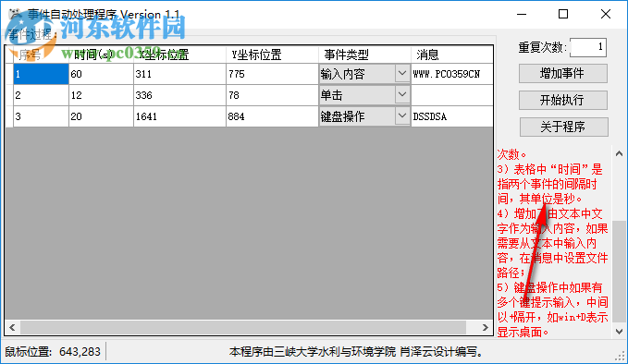Maximize the program window
The width and height of the screenshot is (628, 364).
[563, 15]
